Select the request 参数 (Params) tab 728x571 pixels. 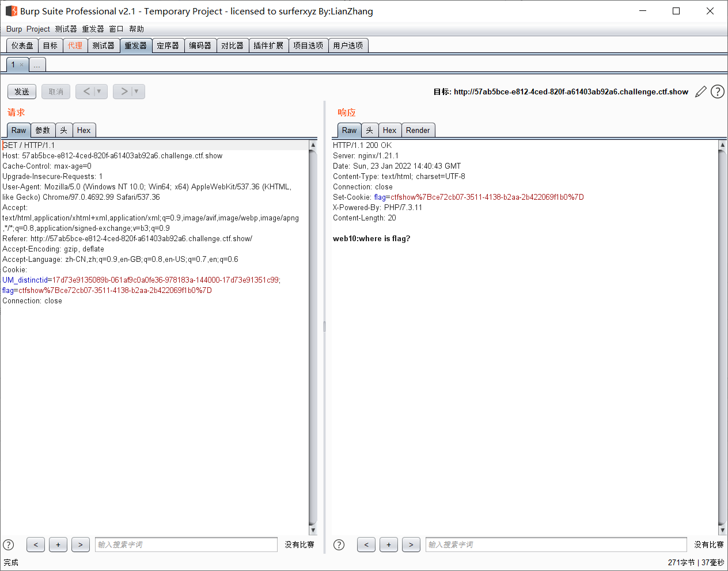[43, 130]
